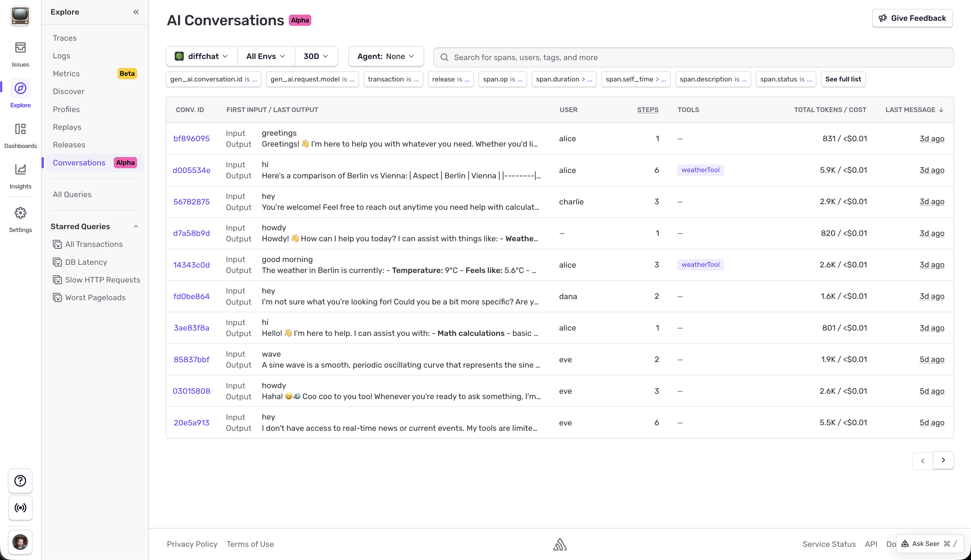Open the Explore compass icon

click(21, 88)
